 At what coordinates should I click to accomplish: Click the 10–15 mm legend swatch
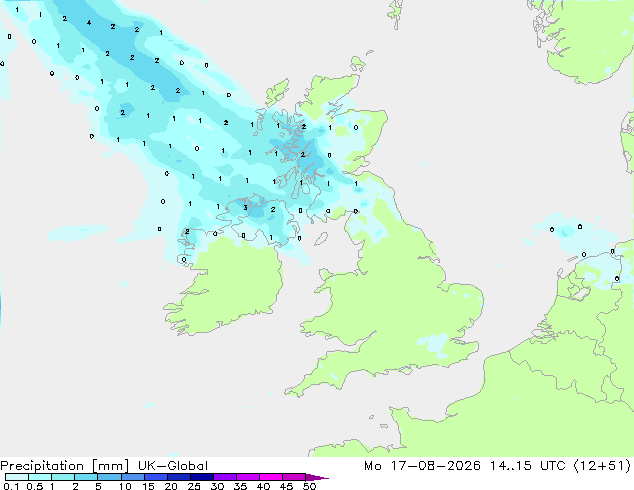click(132, 477)
